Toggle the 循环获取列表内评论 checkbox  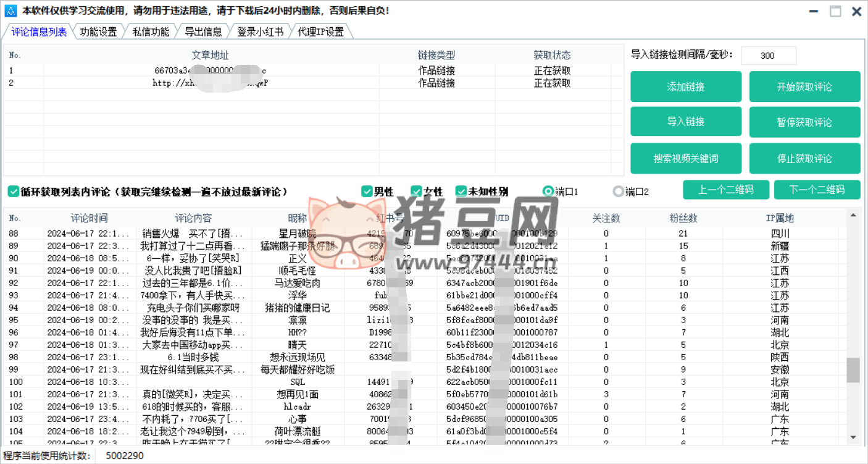14,192
